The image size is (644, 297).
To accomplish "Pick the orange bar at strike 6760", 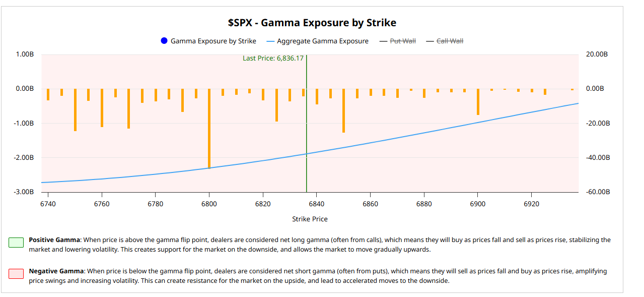I will (102, 108).
